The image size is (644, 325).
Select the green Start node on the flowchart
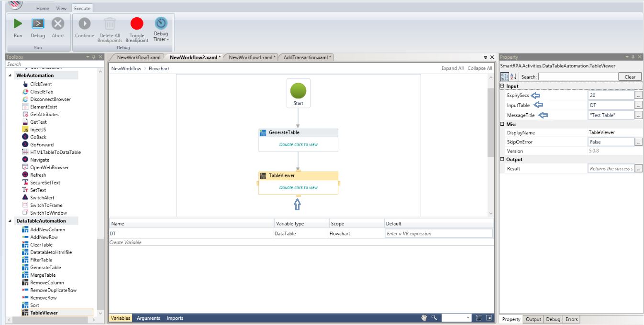coord(298,91)
